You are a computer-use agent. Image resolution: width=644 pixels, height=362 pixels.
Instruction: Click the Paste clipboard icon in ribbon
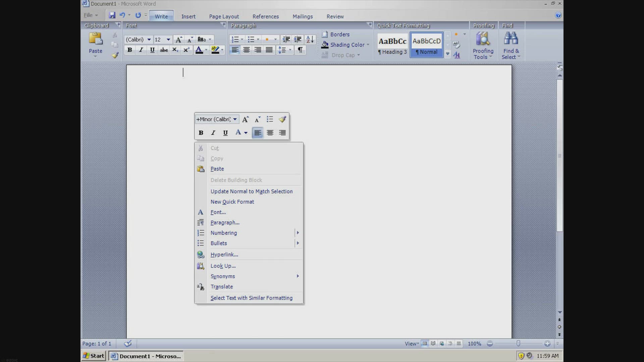pos(96,39)
